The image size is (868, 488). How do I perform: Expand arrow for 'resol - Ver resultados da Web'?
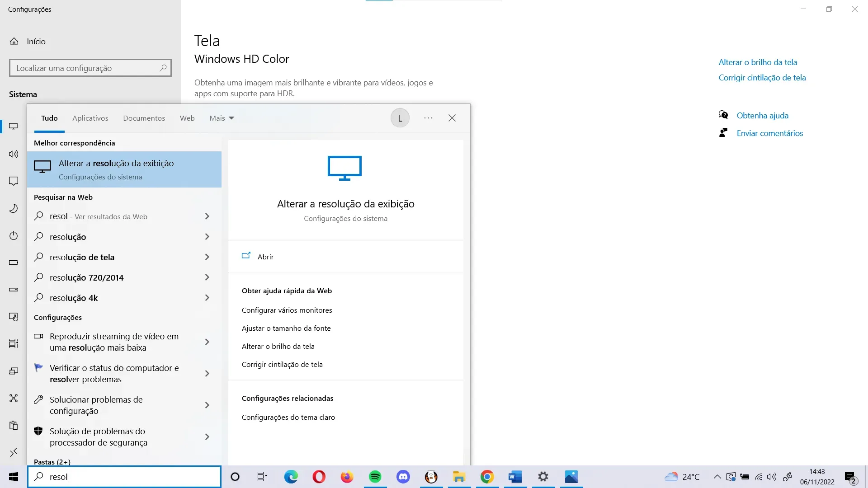[207, 216]
